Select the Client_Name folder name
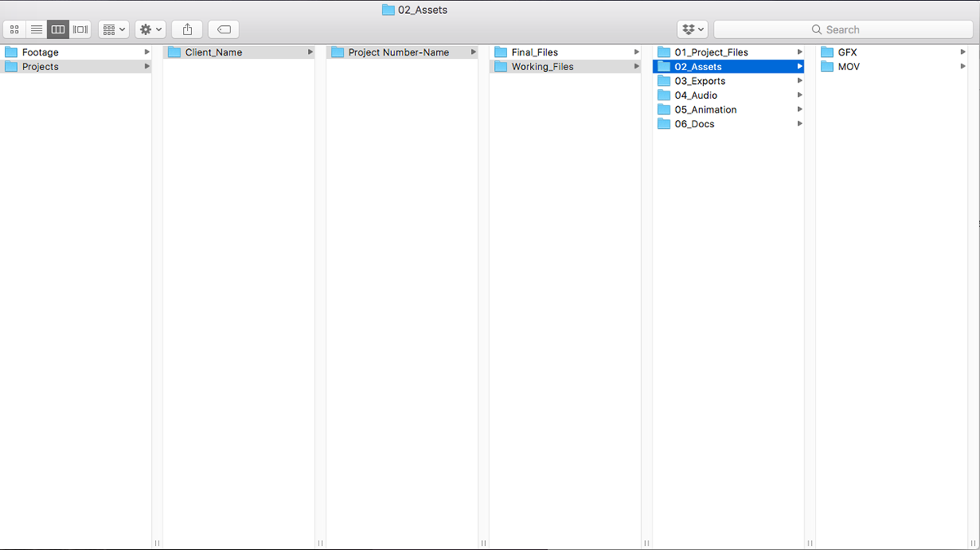This screenshot has width=980, height=550. point(214,52)
